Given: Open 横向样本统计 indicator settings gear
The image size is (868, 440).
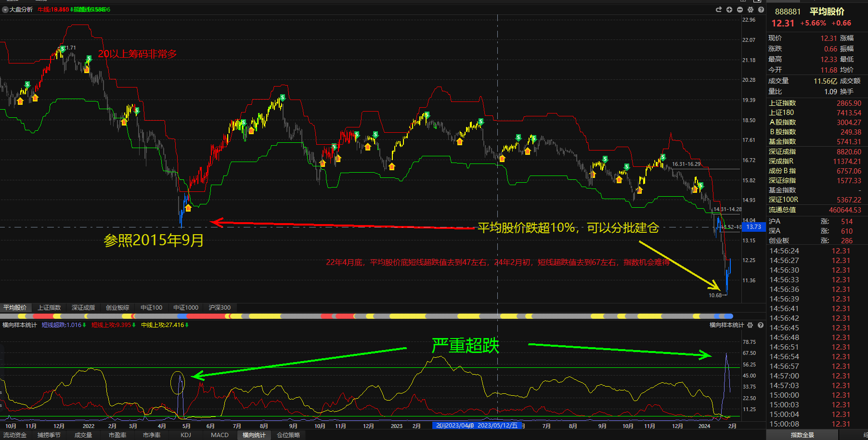Looking at the screenshot, I should click(750, 325).
